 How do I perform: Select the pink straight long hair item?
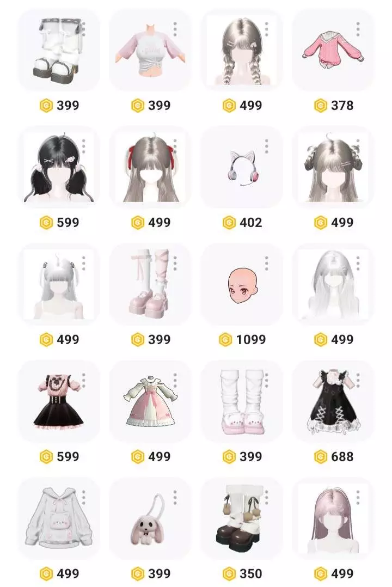pyautogui.click(x=333, y=518)
